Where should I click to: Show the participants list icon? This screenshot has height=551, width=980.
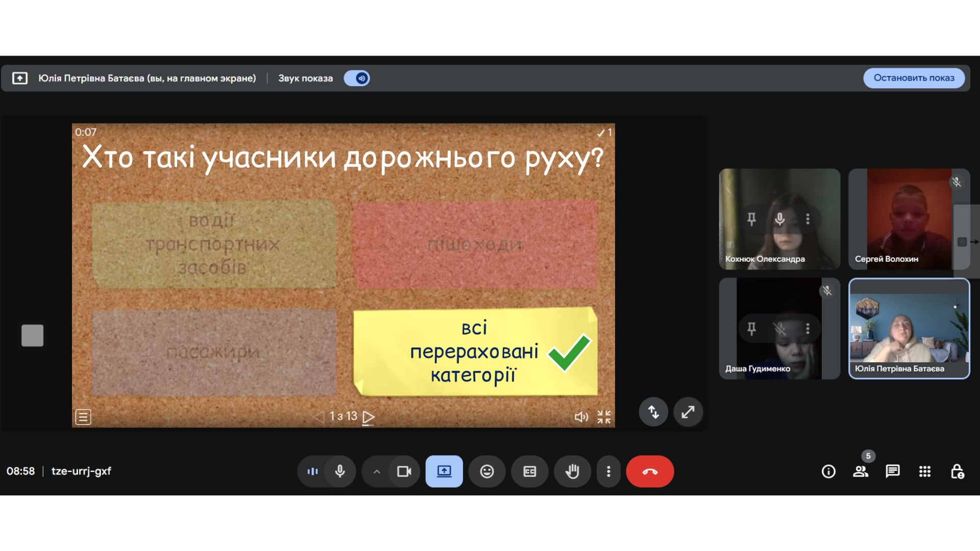pos(861,471)
